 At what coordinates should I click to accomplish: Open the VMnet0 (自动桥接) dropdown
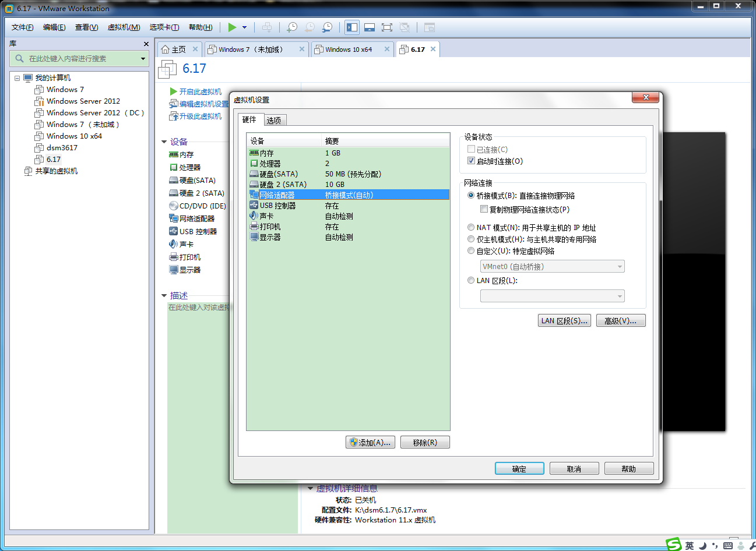coord(552,266)
